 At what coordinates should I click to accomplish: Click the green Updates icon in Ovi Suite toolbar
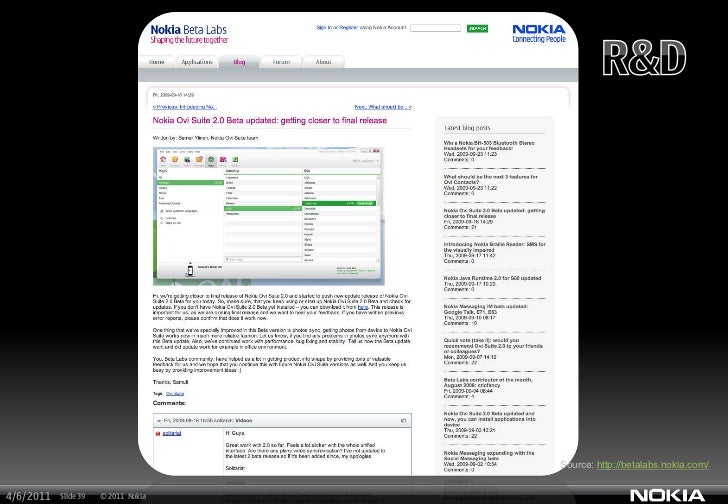pyautogui.click(x=235, y=160)
